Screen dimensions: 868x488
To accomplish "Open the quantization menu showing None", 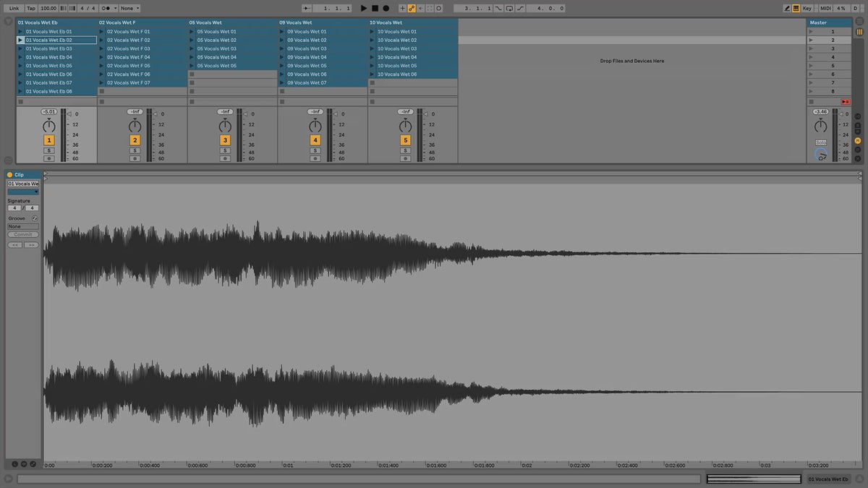I will click(129, 8).
